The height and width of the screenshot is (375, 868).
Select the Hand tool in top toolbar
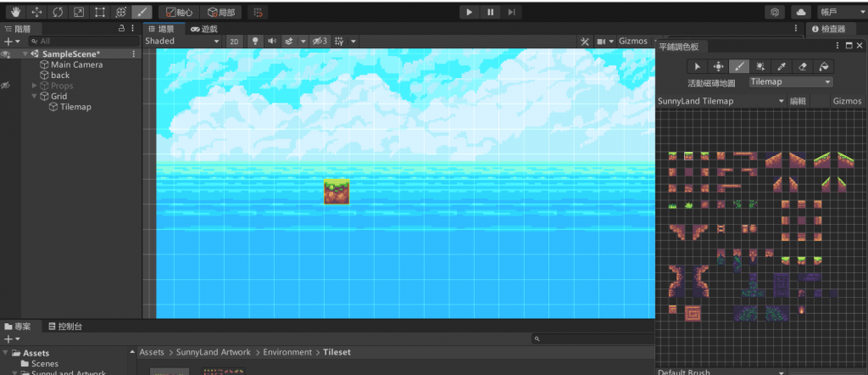click(x=15, y=12)
